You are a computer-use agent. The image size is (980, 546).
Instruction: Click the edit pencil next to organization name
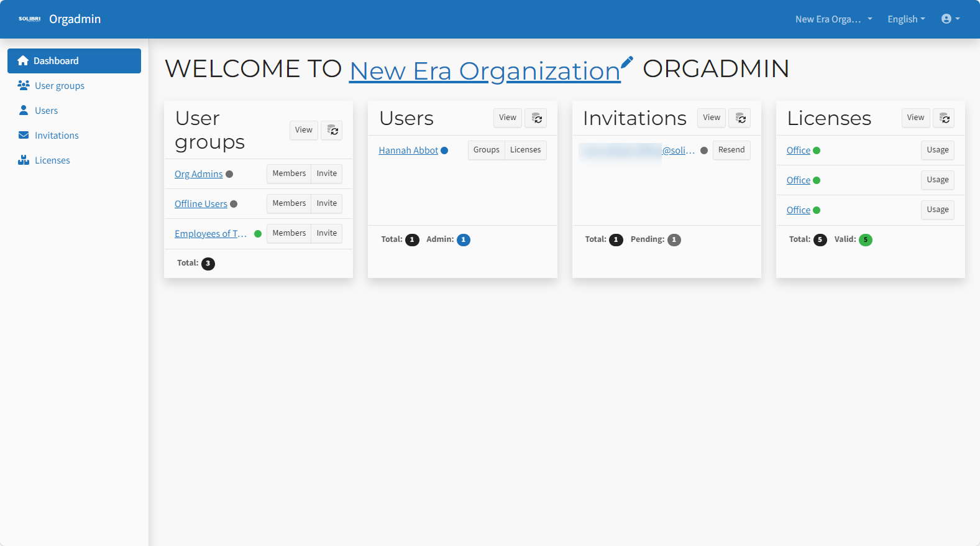click(x=627, y=62)
